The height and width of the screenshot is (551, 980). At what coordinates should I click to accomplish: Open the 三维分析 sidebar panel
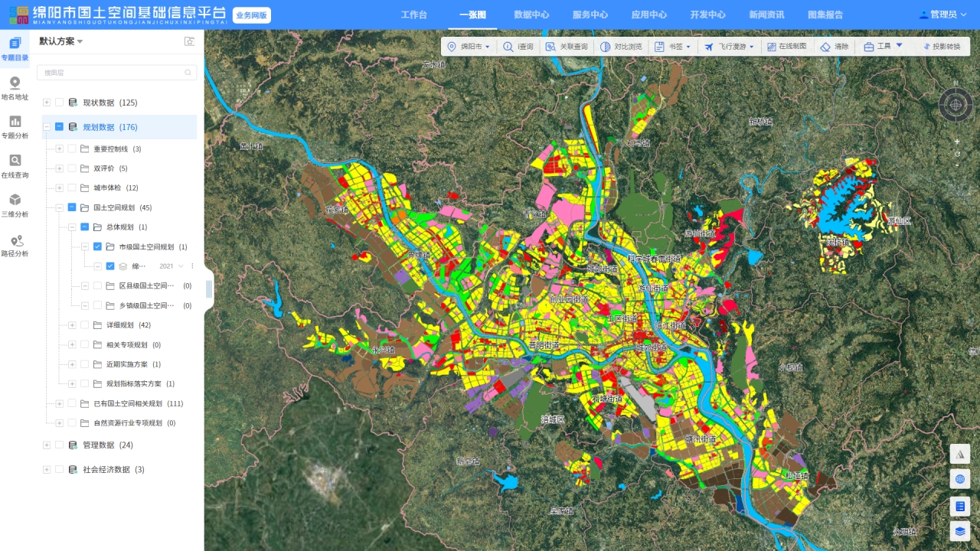[15, 206]
